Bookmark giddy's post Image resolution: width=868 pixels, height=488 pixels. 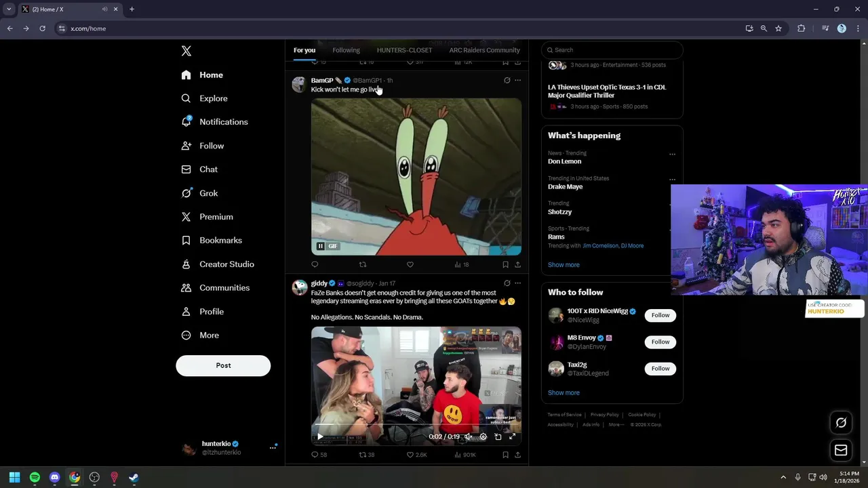tap(505, 455)
